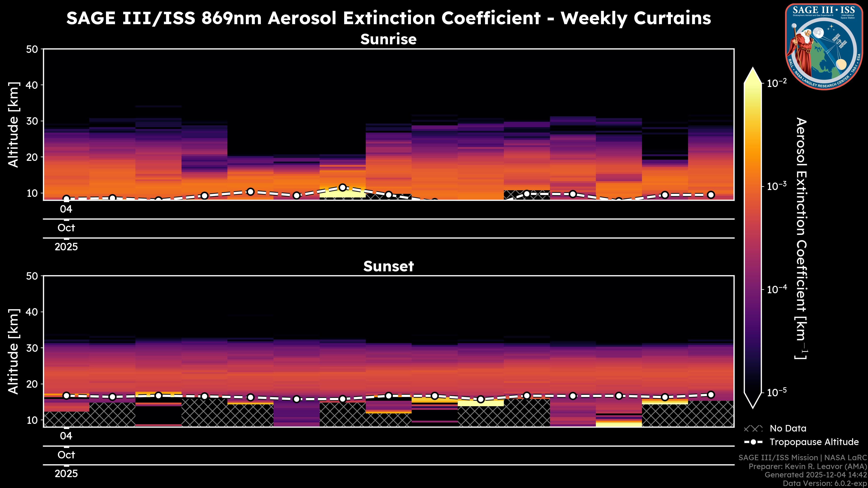Click the Sunrise 04 date tick label
This screenshot has width=868, height=488.
66,209
